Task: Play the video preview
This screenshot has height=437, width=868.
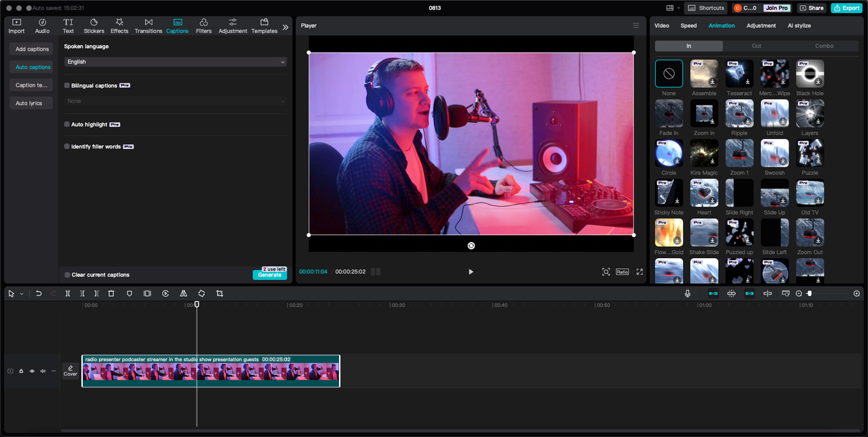Action: (471, 272)
